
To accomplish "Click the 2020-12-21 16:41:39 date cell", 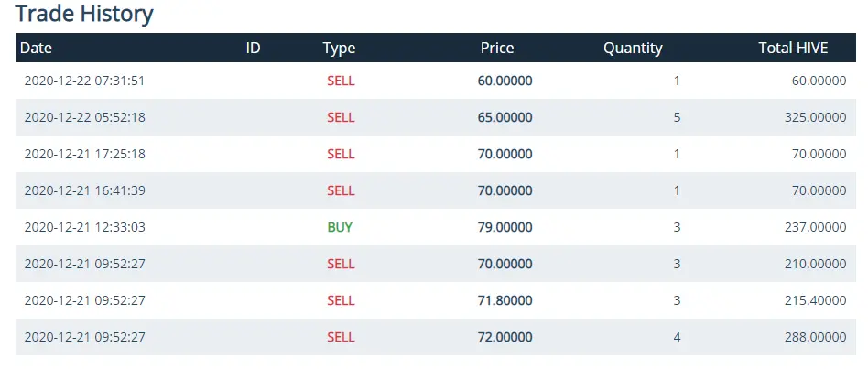I will pos(85,190).
